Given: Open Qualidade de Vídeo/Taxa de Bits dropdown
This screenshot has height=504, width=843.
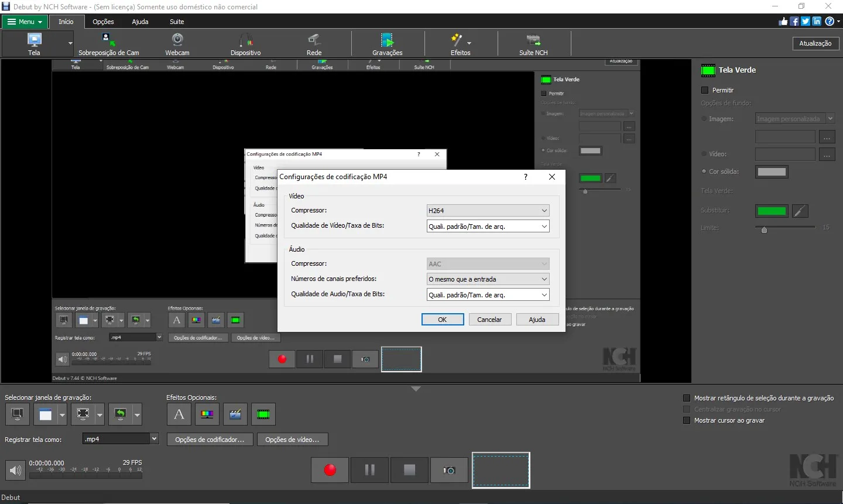Looking at the screenshot, I should [488, 226].
